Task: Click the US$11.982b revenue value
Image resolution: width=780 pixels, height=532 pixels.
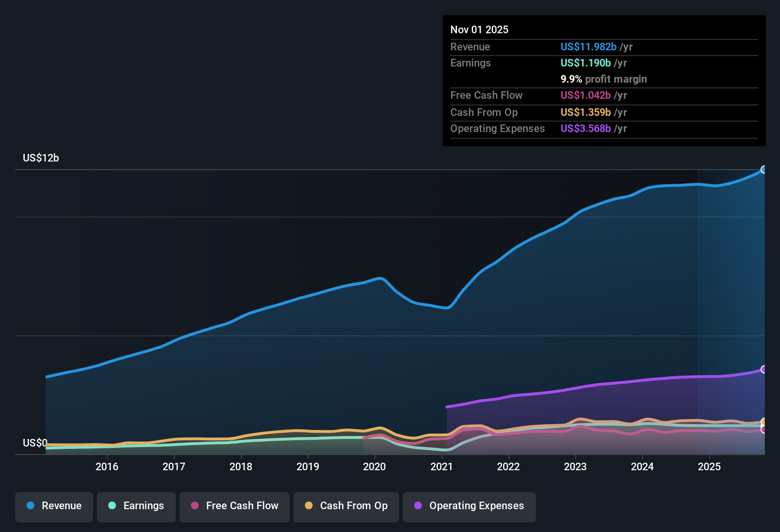Action: coord(589,47)
